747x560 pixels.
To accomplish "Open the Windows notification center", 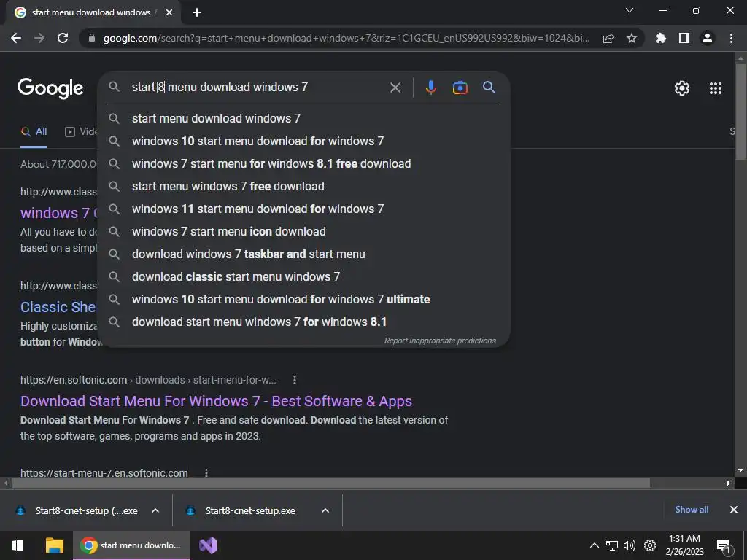I will (x=724, y=546).
